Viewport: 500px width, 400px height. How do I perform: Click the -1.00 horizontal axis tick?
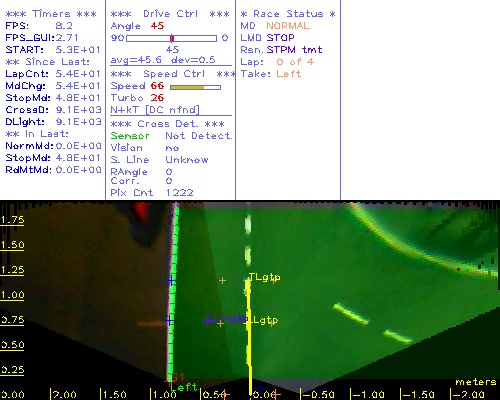tap(367, 395)
